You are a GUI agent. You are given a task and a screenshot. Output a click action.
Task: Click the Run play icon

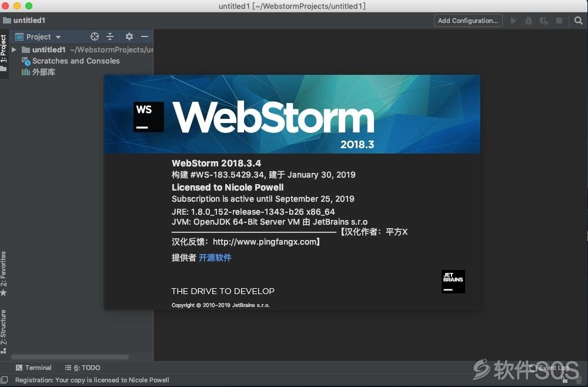pyautogui.click(x=513, y=21)
